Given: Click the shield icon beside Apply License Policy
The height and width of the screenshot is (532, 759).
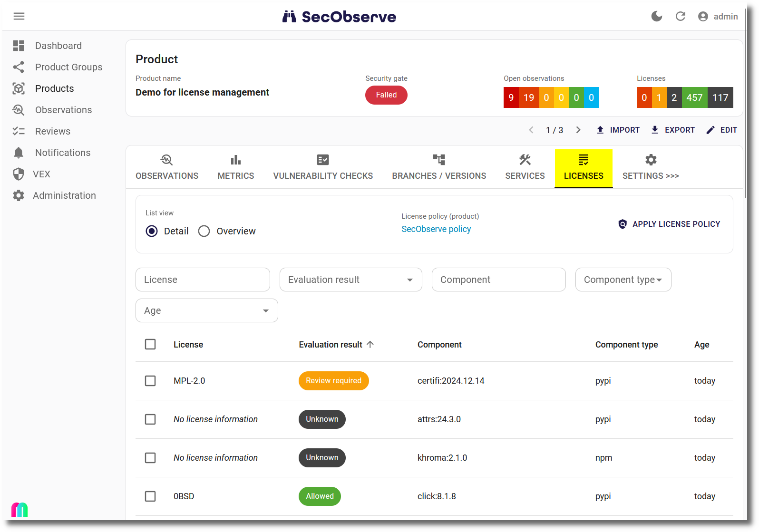Looking at the screenshot, I should (623, 224).
